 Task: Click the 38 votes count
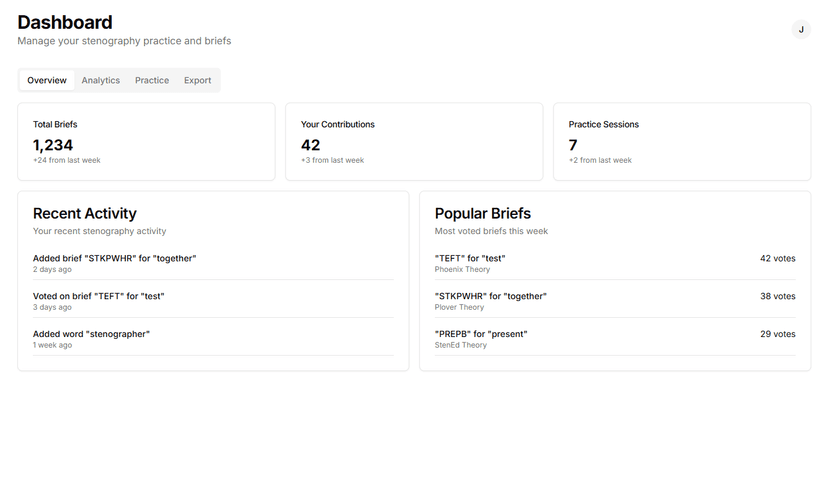click(x=777, y=296)
